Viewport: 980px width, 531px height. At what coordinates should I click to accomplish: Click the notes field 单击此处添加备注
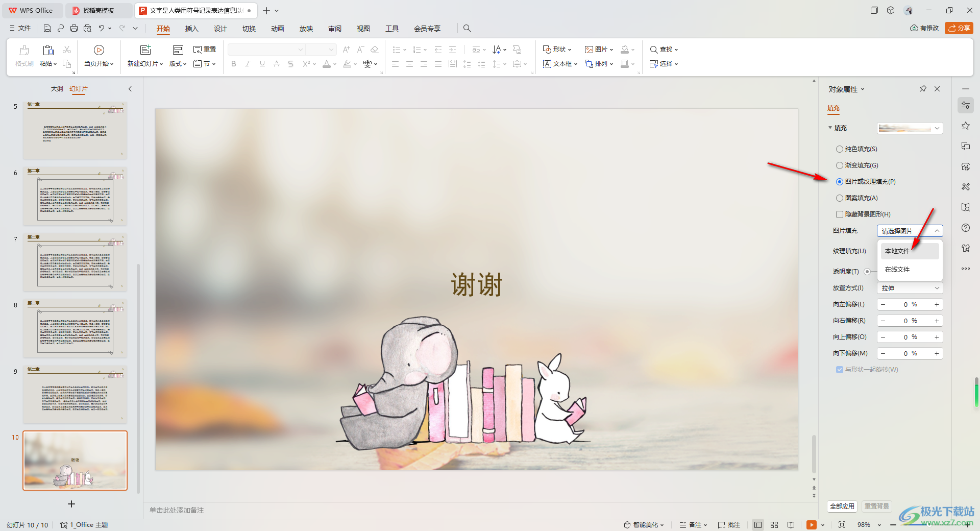pos(177,510)
